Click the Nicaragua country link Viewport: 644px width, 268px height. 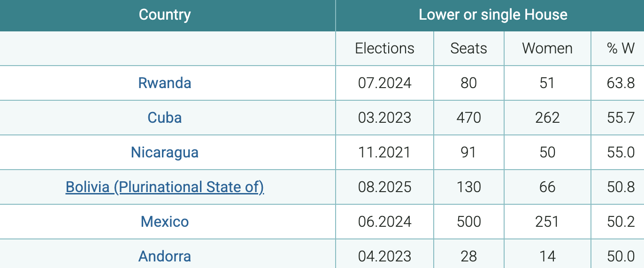(x=165, y=152)
